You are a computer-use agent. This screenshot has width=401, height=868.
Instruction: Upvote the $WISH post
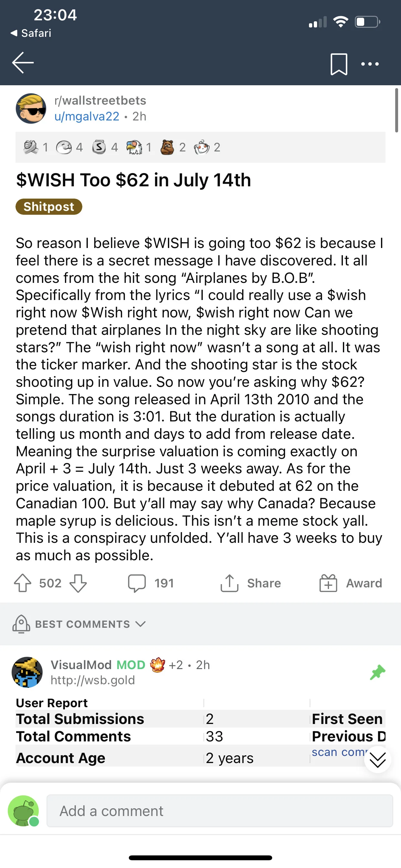(x=23, y=583)
